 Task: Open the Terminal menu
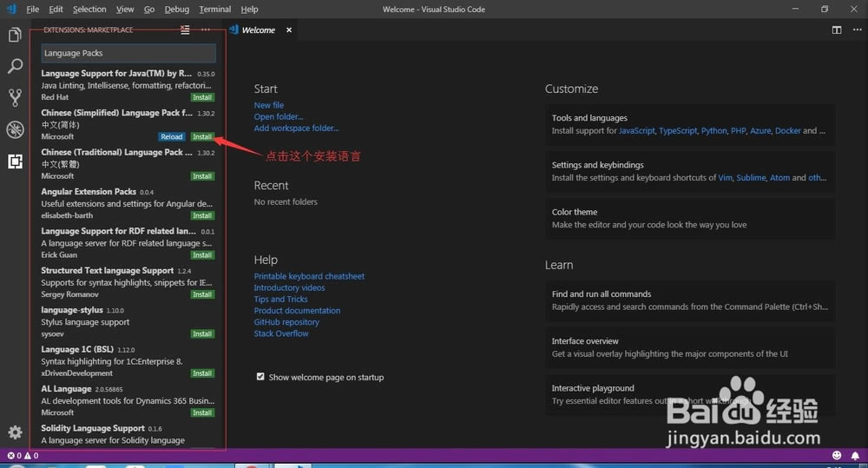click(x=214, y=9)
